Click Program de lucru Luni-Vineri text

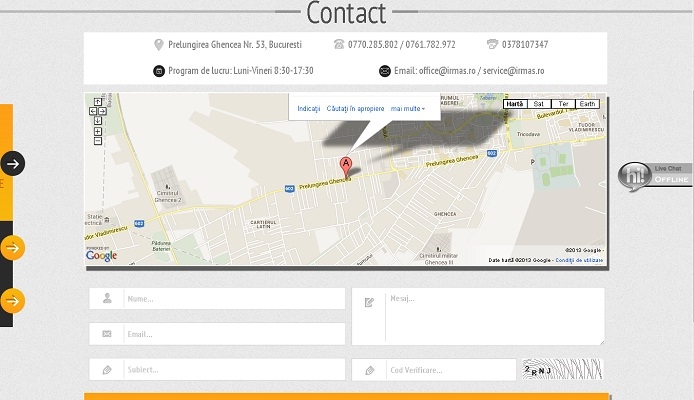coord(240,71)
